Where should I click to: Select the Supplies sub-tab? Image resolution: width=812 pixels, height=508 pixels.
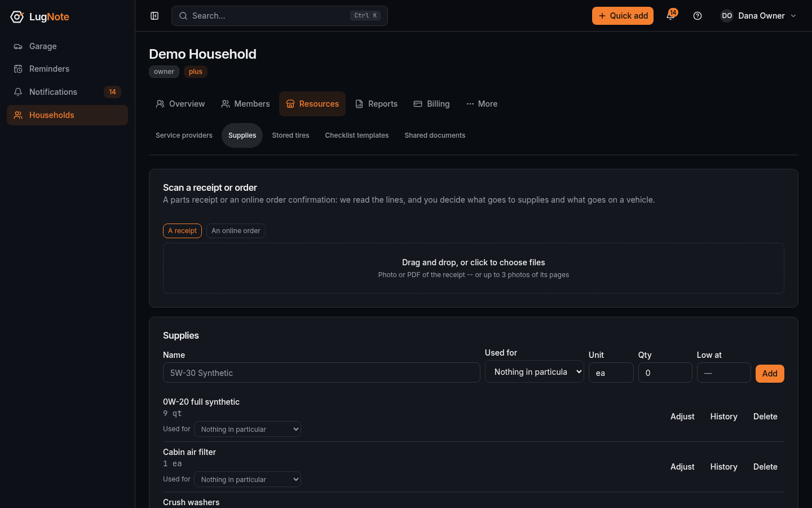[x=242, y=135]
